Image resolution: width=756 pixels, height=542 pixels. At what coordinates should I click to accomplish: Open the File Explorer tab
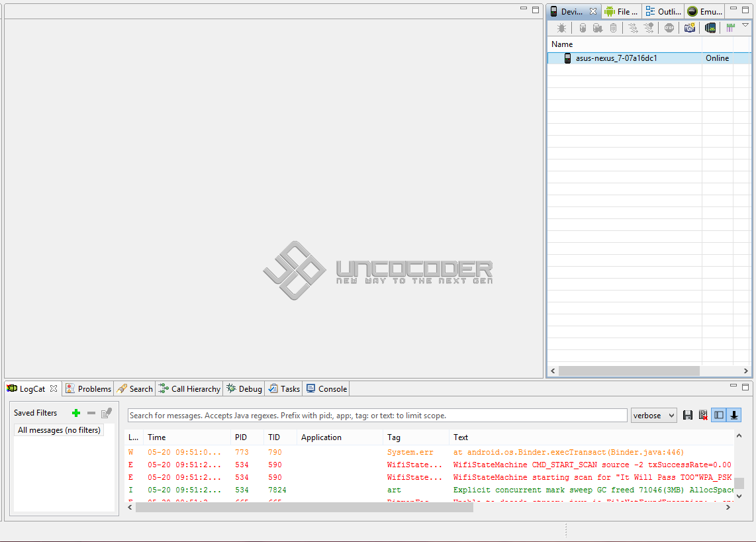tap(622, 11)
